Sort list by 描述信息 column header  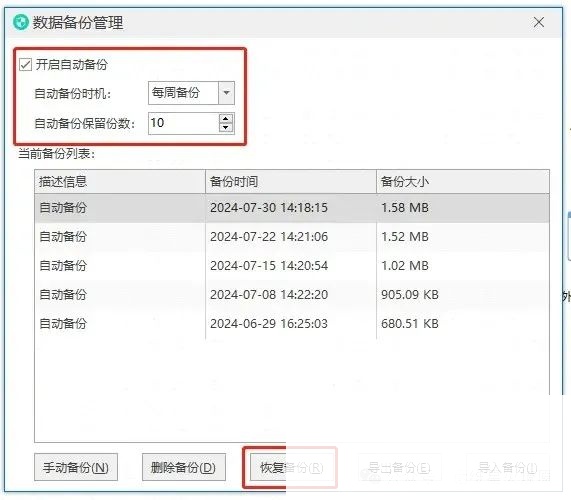(x=120, y=181)
